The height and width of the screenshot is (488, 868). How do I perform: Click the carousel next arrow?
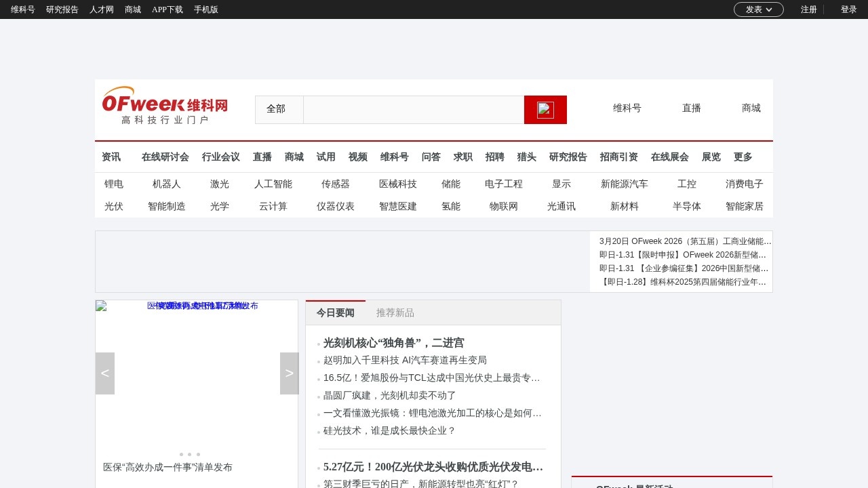(289, 373)
